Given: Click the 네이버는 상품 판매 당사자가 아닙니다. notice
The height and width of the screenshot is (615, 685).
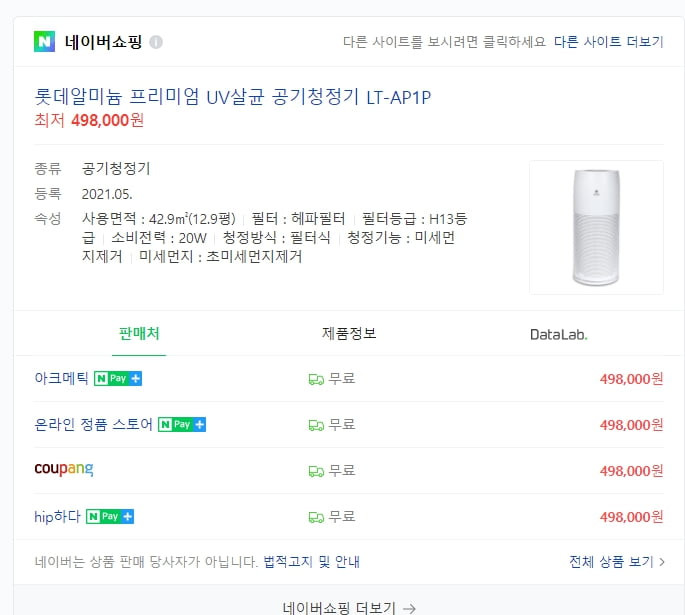Looking at the screenshot, I should tap(146, 562).
